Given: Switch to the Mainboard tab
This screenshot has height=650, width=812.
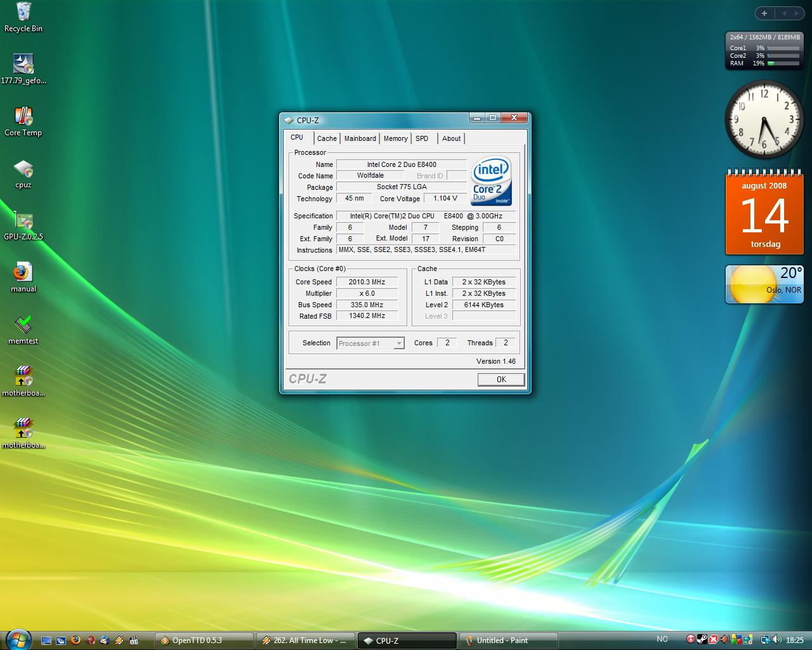Looking at the screenshot, I should 360,138.
